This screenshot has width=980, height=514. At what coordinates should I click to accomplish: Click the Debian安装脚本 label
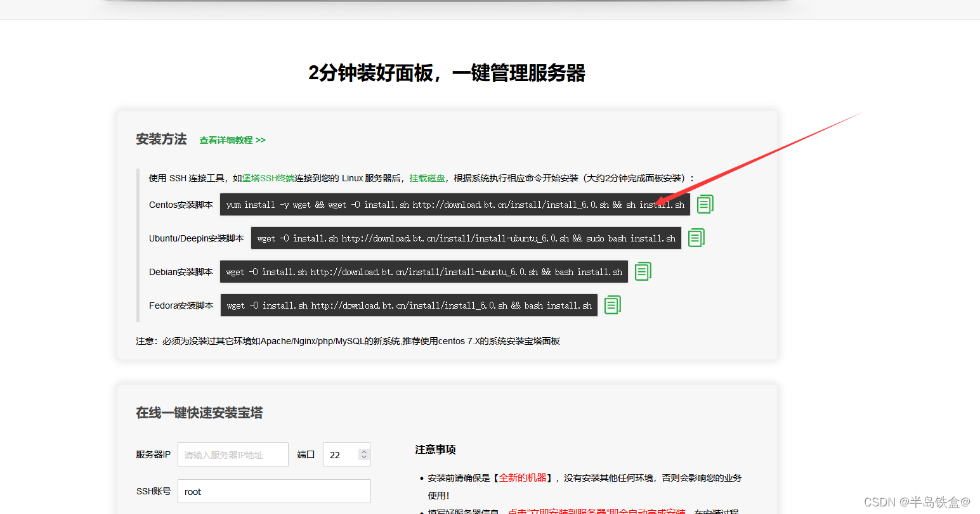tap(181, 272)
